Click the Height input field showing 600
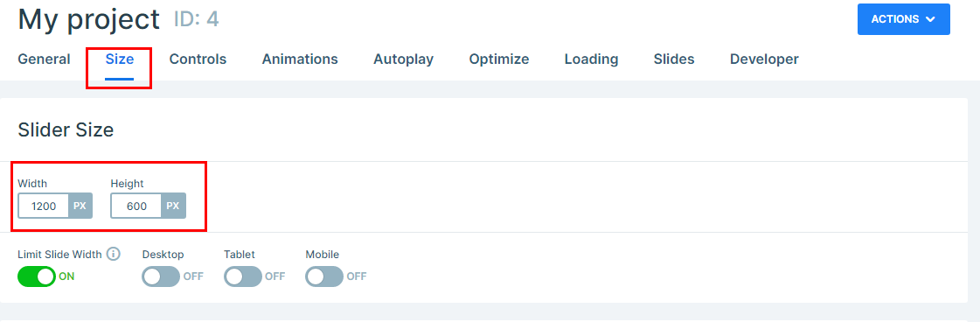The image size is (980, 322). [x=136, y=206]
